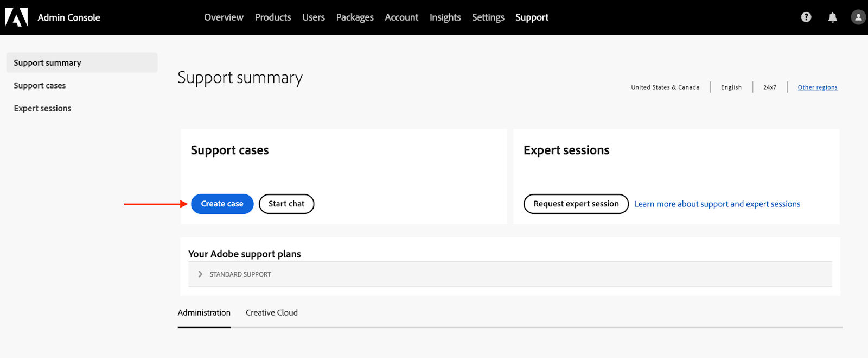The image size is (868, 358).
Task: Select Expert sessions in sidebar
Action: (x=42, y=109)
